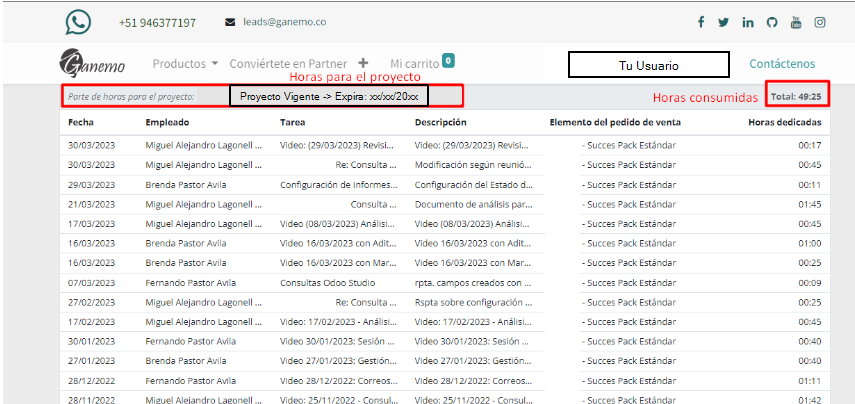This screenshot has width=855, height=404.
Task: Click the Instagram icon
Action: [x=820, y=22]
